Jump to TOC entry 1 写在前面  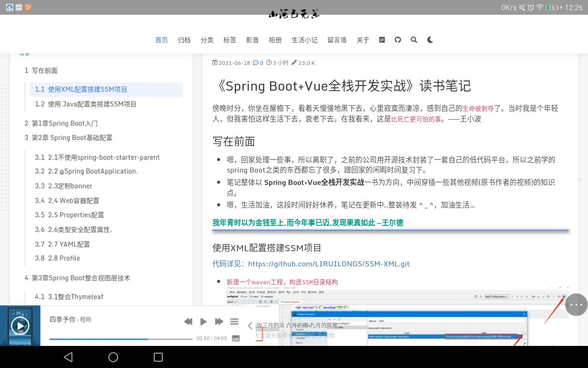pos(41,70)
